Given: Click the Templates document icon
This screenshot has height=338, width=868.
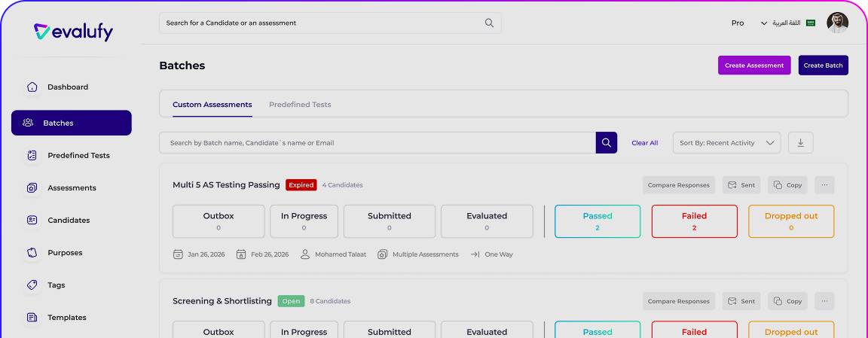Looking at the screenshot, I should [32, 318].
